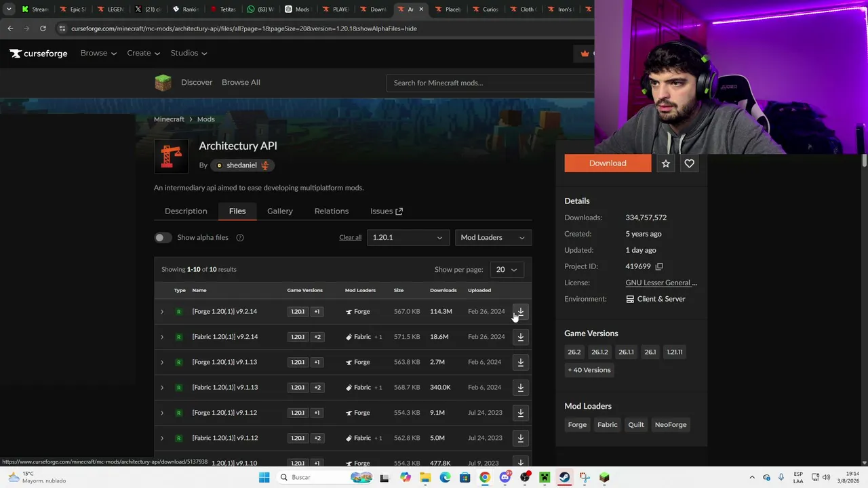The image size is (868, 488).
Task: Open the Windows Start menu
Action: tap(264, 477)
